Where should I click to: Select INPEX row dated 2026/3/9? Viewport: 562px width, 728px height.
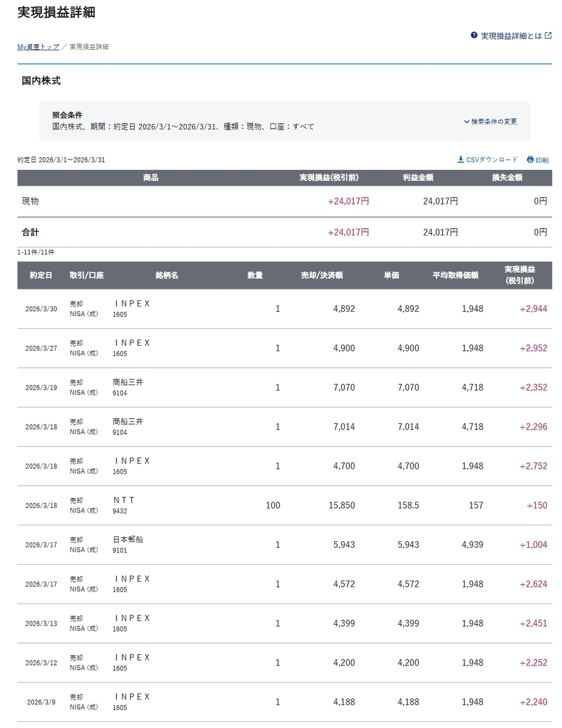(284, 702)
